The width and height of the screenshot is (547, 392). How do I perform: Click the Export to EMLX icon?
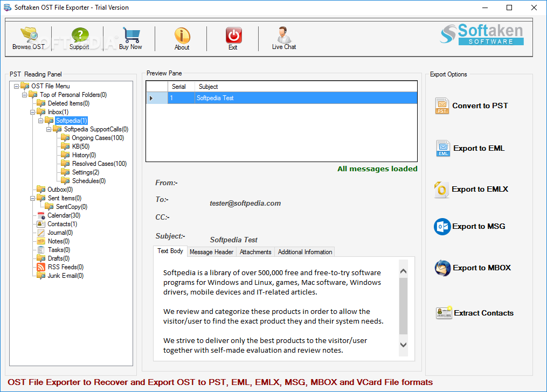coord(441,190)
